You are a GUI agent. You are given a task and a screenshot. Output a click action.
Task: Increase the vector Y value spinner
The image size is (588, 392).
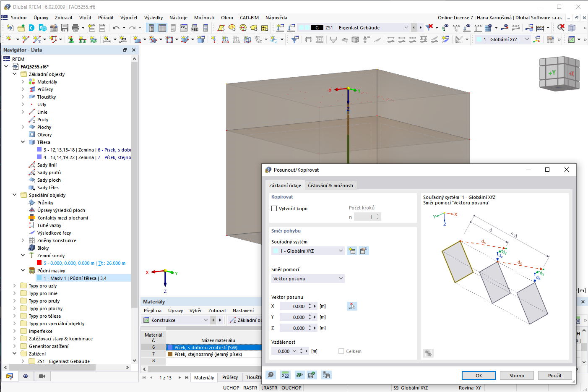point(310,316)
